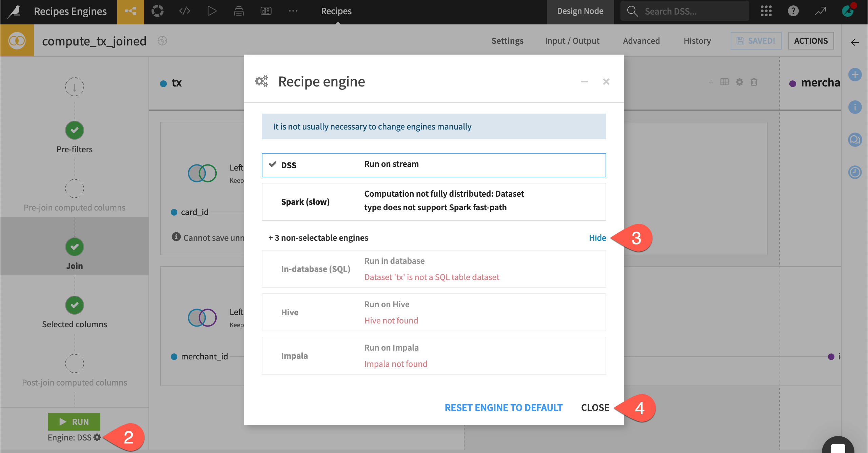Open the code notebooks icon

pyautogui.click(x=185, y=11)
